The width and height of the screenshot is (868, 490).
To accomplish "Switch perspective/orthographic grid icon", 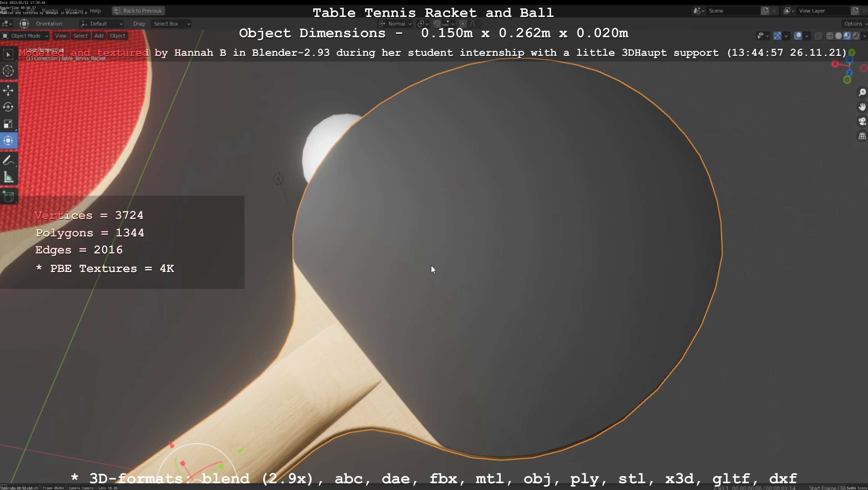I will [x=862, y=136].
